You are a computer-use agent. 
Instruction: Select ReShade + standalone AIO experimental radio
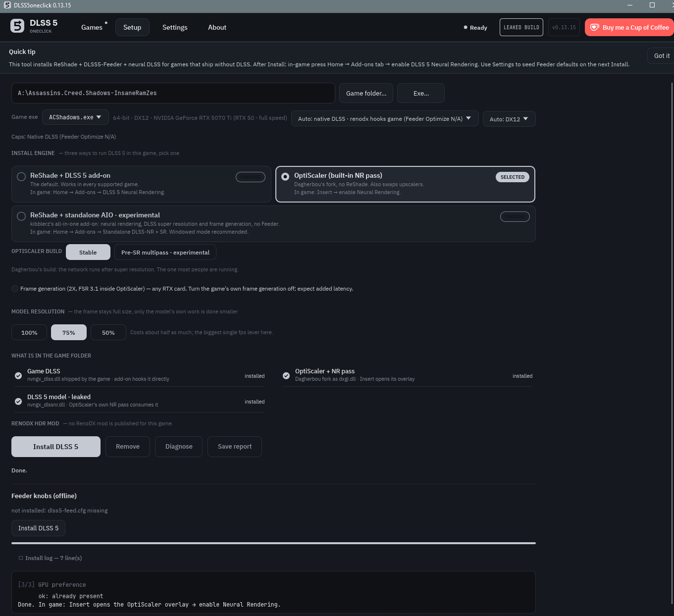click(x=21, y=216)
